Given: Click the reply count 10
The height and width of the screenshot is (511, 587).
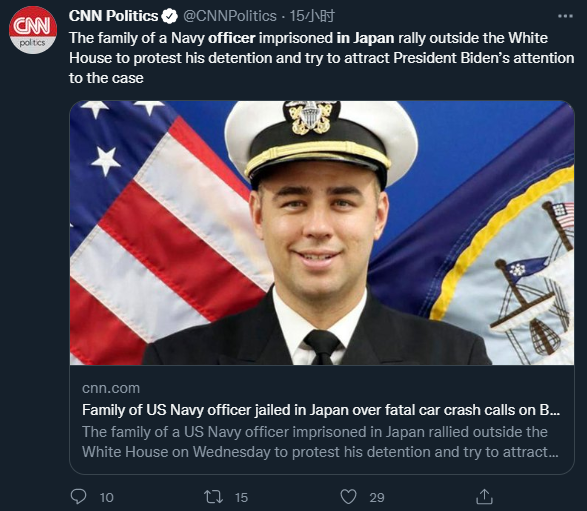Looking at the screenshot, I should point(107,498).
